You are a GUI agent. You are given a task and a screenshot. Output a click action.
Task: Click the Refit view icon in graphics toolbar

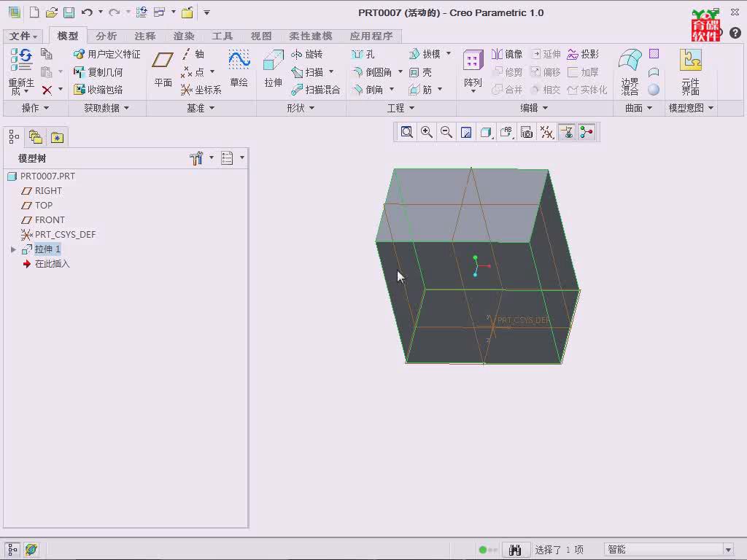coord(406,132)
